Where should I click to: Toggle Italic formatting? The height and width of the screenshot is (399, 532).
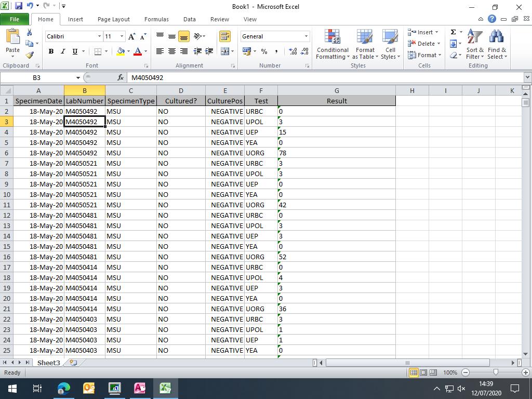63,51
